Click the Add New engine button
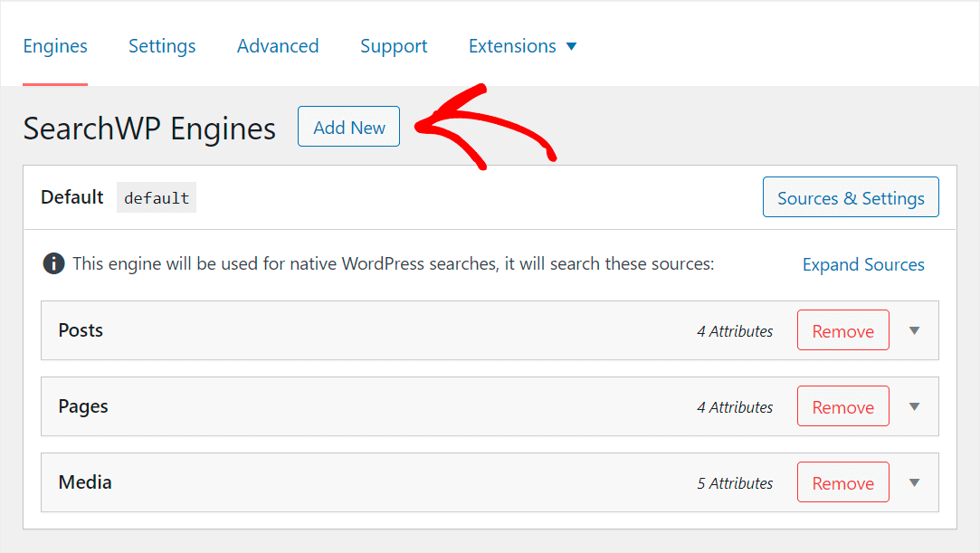Viewport: 980px width, 553px height. [348, 127]
